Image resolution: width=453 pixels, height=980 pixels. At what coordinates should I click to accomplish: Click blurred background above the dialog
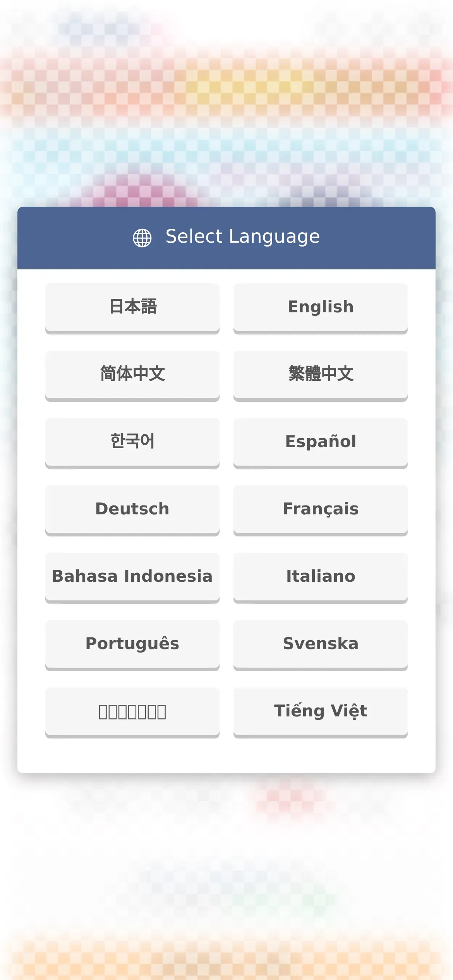(x=226, y=103)
